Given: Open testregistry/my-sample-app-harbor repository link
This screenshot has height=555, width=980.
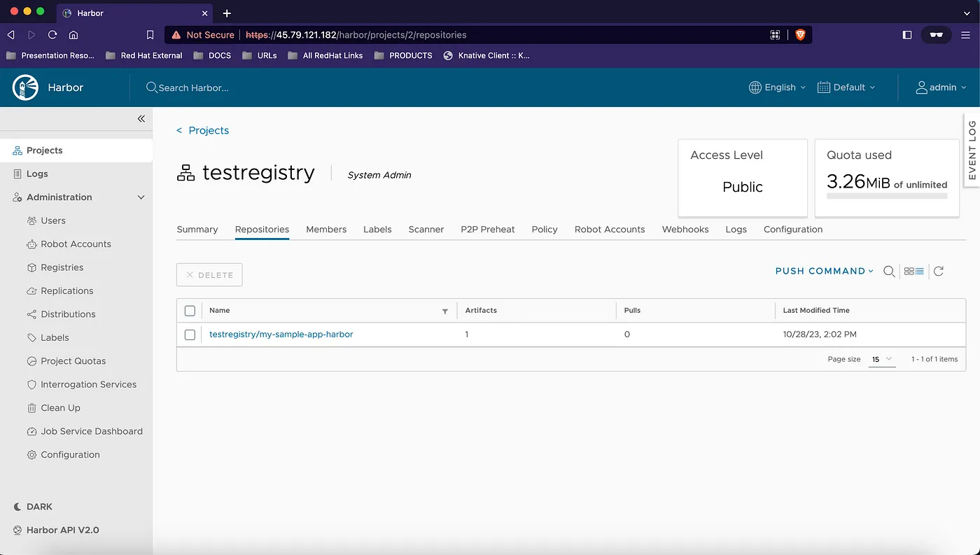Looking at the screenshot, I should click(x=281, y=335).
